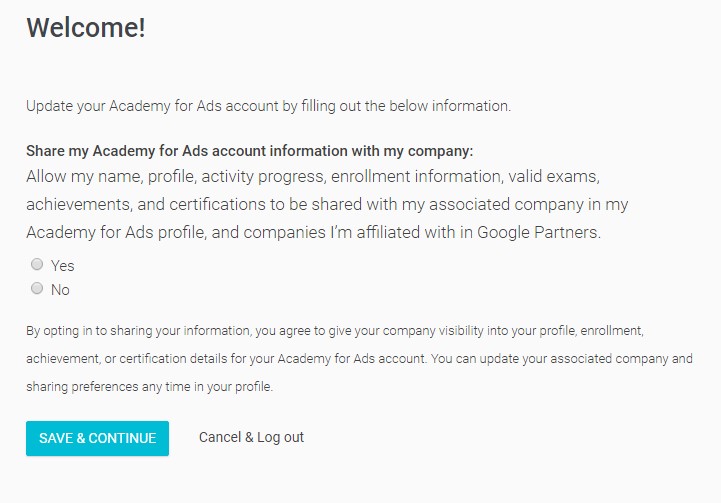
Task: Click the Cancel & Log out link
Action: [251, 437]
